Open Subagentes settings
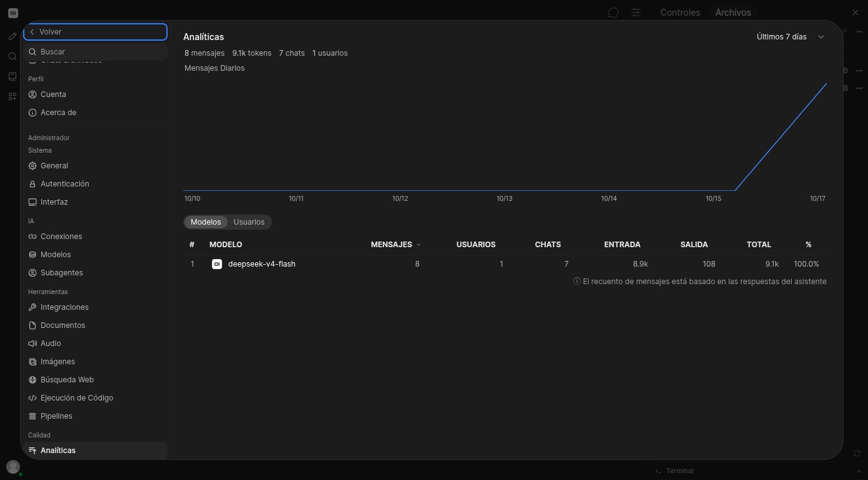Viewport: 868px width, 480px height. click(x=95, y=273)
